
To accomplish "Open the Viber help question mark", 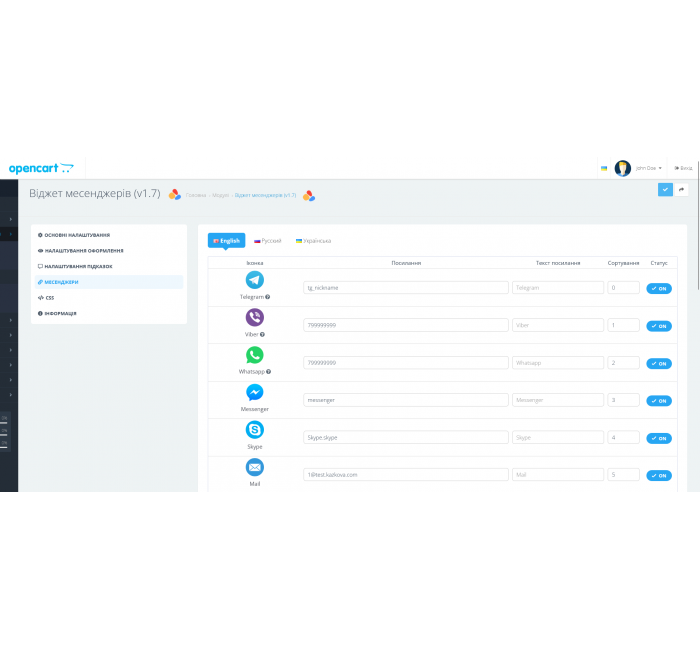I will pyautogui.click(x=262, y=334).
